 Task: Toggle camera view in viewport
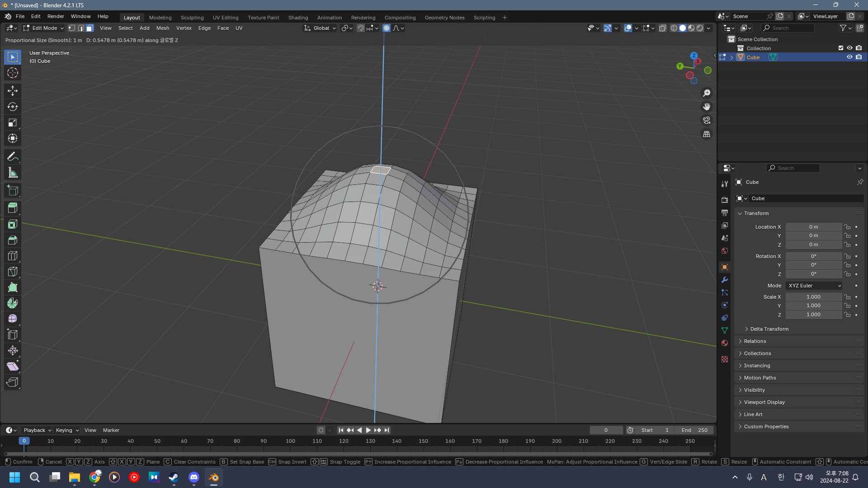706,121
